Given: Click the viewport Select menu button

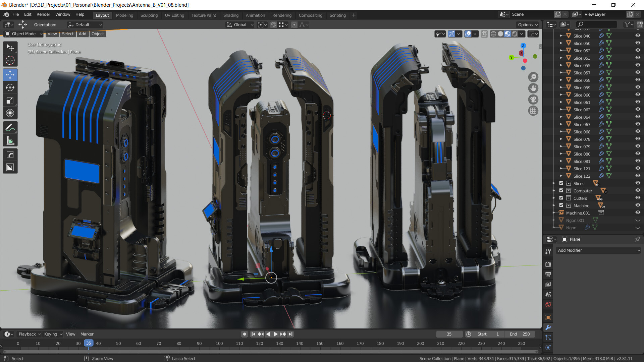Looking at the screenshot, I should 67,34.
